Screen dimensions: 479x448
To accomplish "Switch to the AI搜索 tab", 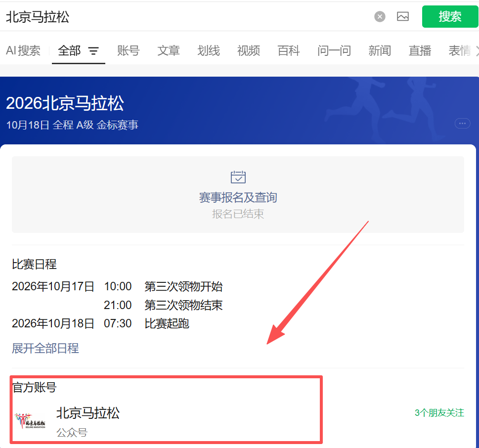I will 23,51.
